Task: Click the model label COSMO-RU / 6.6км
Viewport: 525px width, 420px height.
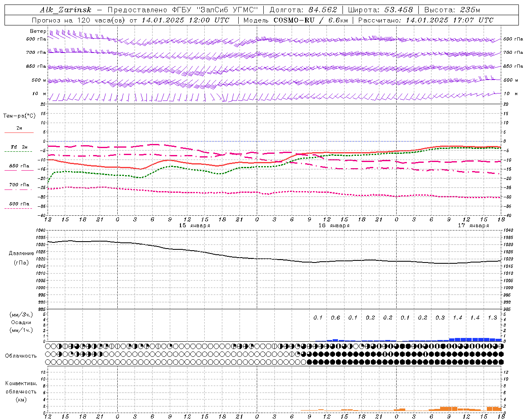Action: click(310, 20)
